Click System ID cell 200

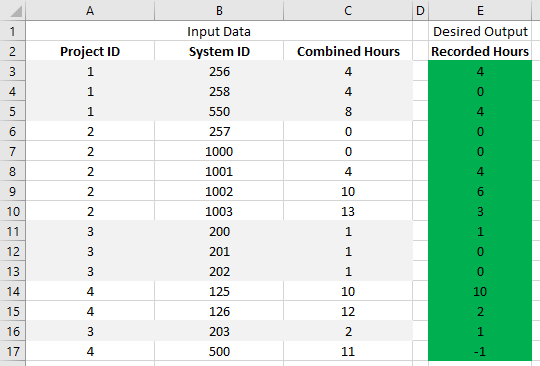[219, 231]
